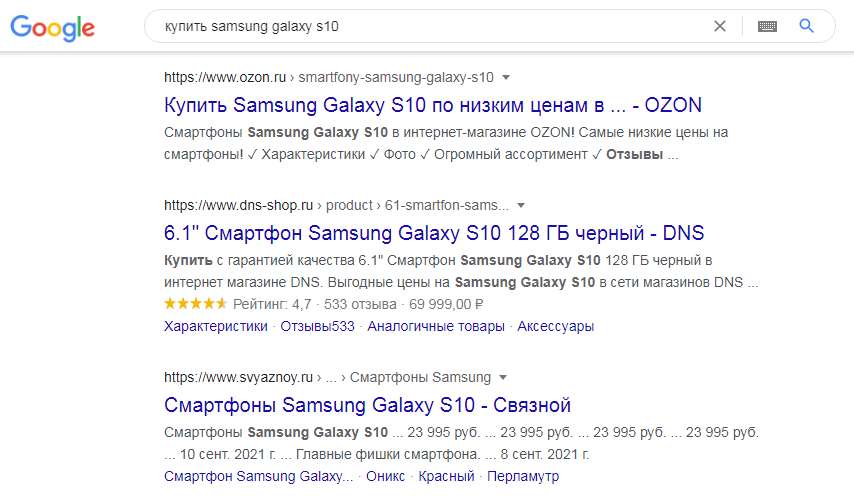Viewport: 854px width, 503px height.
Task: Open the Характеристики sitelink
Action: coord(216,326)
